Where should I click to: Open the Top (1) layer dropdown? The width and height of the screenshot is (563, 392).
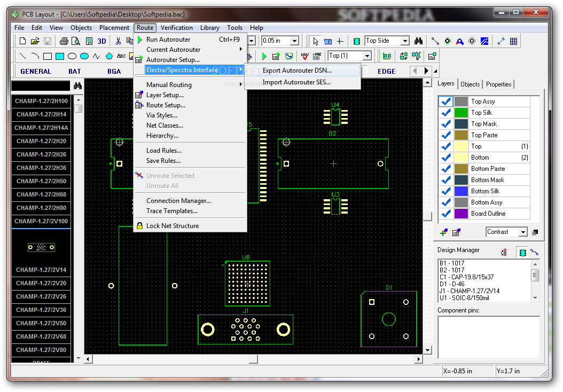tap(367, 56)
